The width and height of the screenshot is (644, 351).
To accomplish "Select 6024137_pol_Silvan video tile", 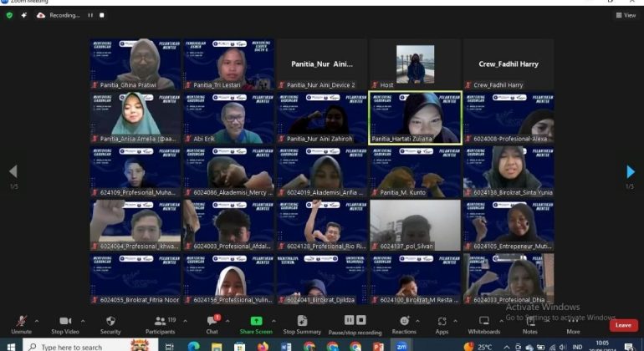I will 415,226.
